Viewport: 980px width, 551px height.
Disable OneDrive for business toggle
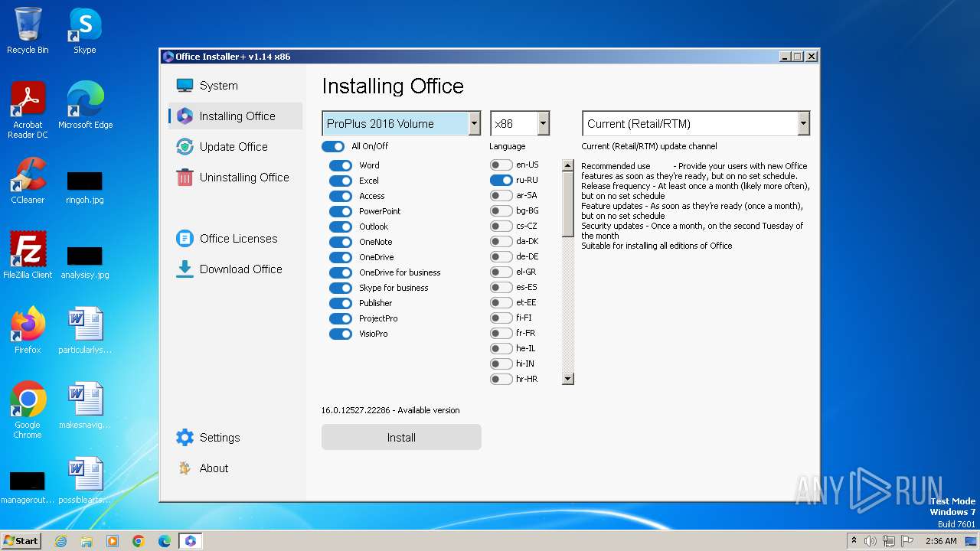coord(341,272)
